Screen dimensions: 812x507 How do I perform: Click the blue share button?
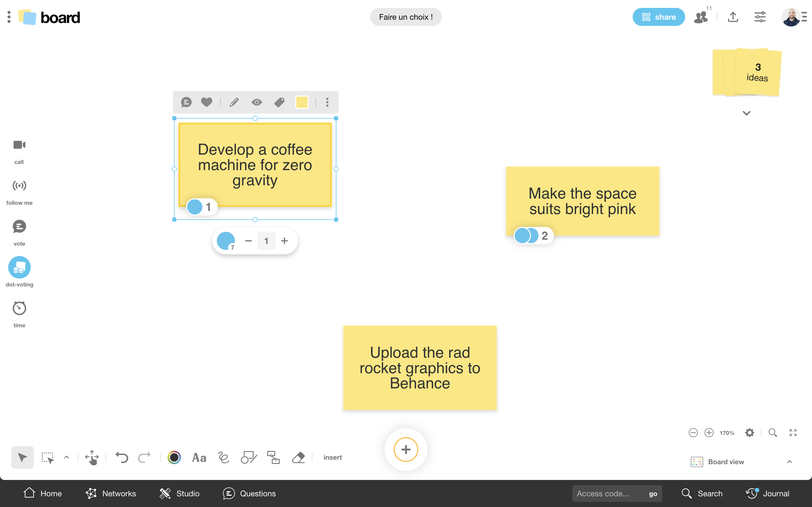pyautogui.click(x=658, y=17)
